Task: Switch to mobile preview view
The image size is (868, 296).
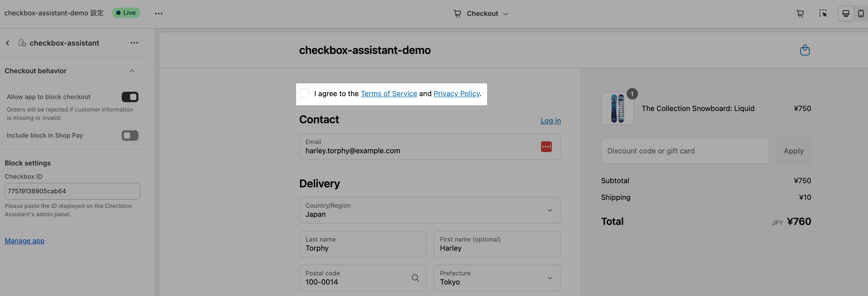Action: coord(861,14)
